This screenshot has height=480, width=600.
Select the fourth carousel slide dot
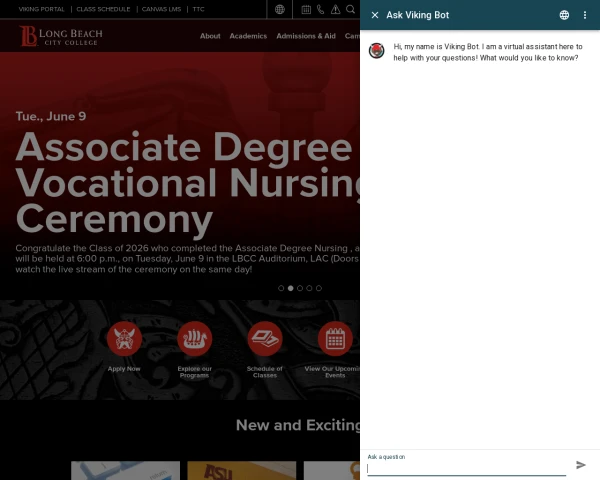tap(309, 288)
